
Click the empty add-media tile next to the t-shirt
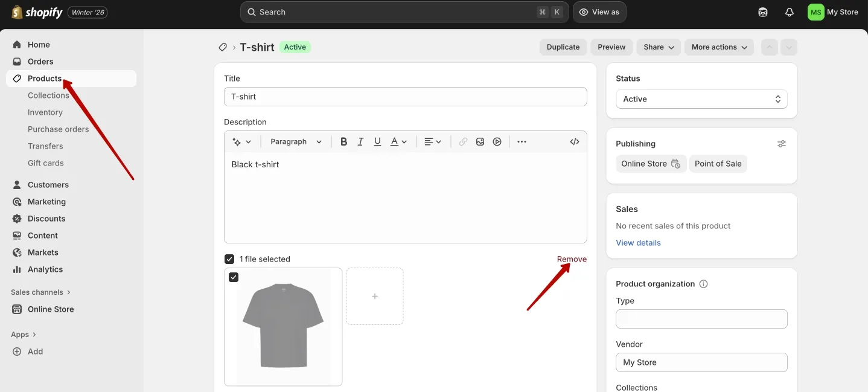click(374, 296)
